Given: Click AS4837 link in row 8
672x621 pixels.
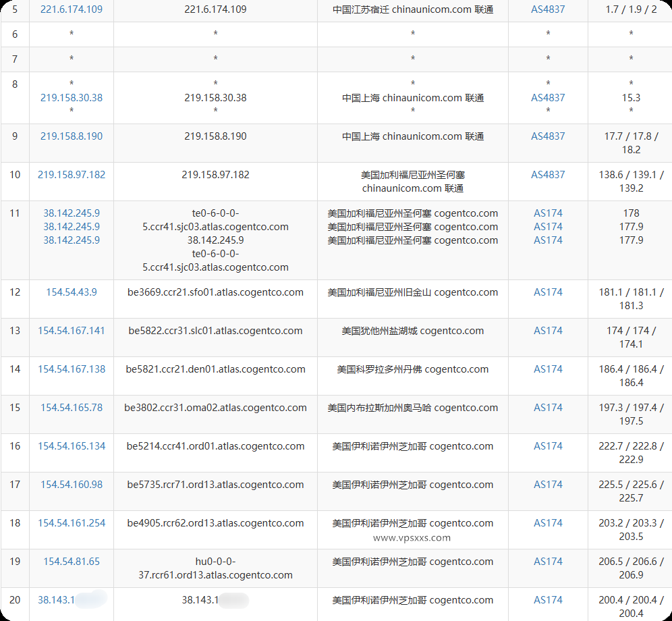Looking at the screenshot, I should point(548,98).
